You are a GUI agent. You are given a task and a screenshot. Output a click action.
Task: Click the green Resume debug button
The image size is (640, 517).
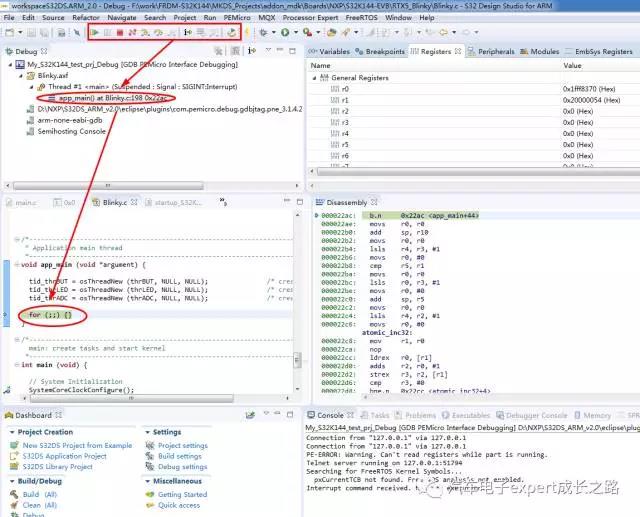tap(95, 32)
